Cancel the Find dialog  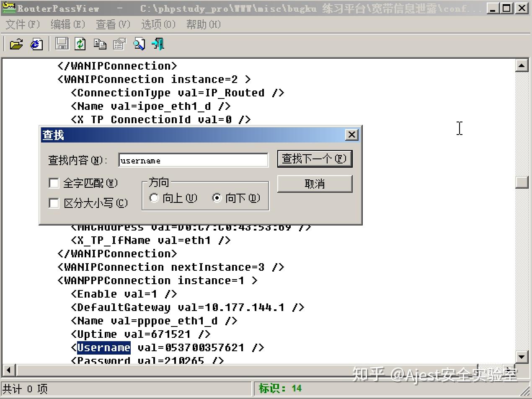point(315,184)
